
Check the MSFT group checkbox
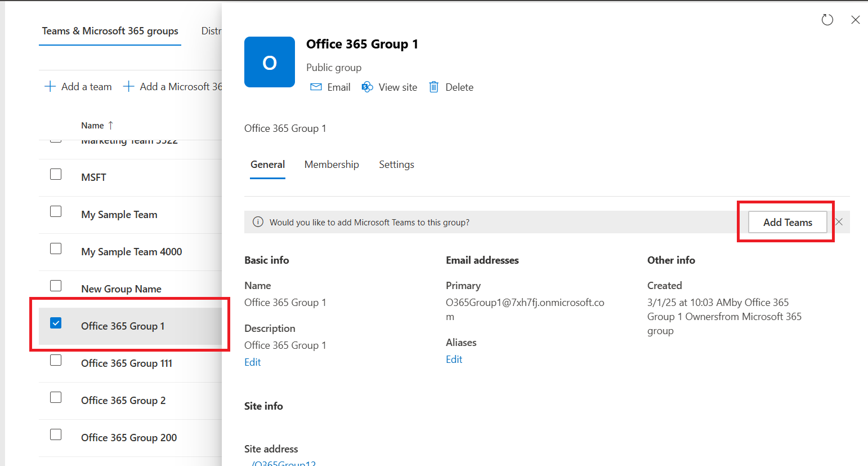tap(56, 174)
